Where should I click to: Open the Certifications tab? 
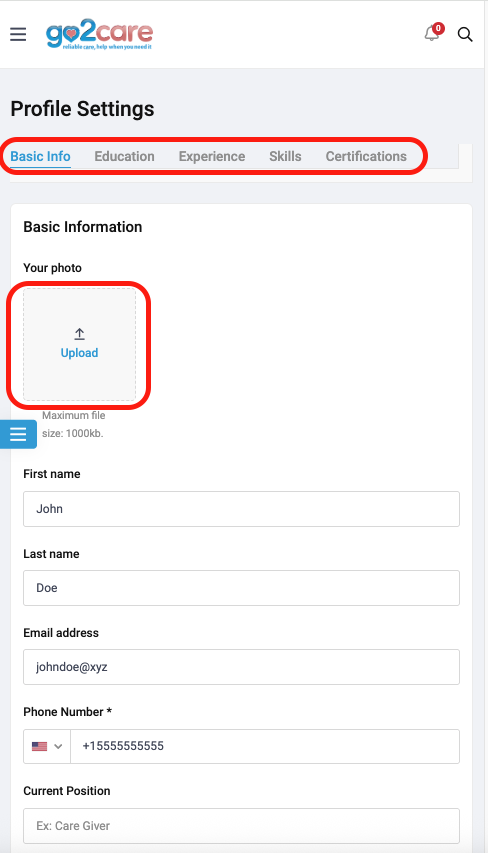tap(366, 157)
